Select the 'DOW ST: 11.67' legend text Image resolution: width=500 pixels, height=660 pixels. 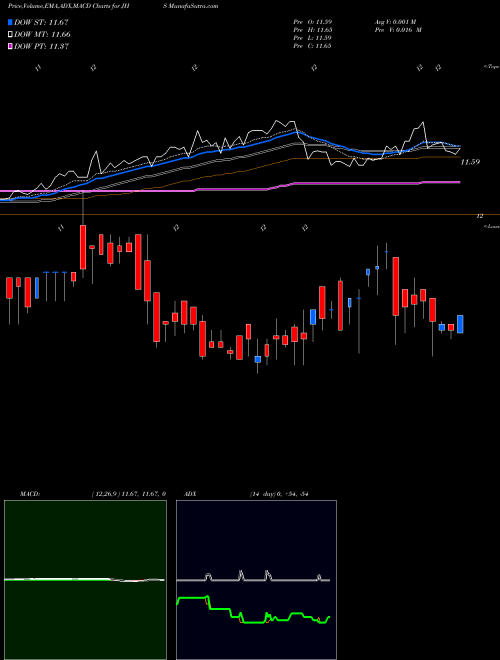(41, 22)
